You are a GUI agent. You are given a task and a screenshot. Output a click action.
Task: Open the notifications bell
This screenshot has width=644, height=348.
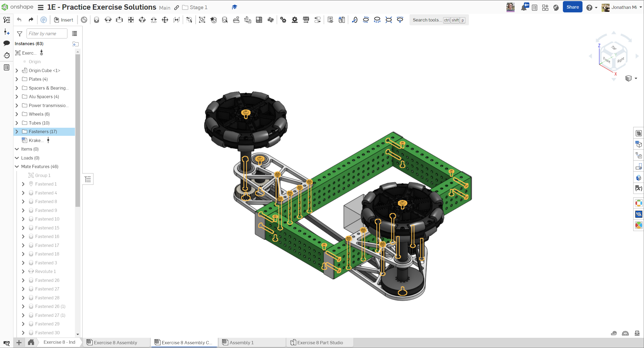[x=524, y=8]
